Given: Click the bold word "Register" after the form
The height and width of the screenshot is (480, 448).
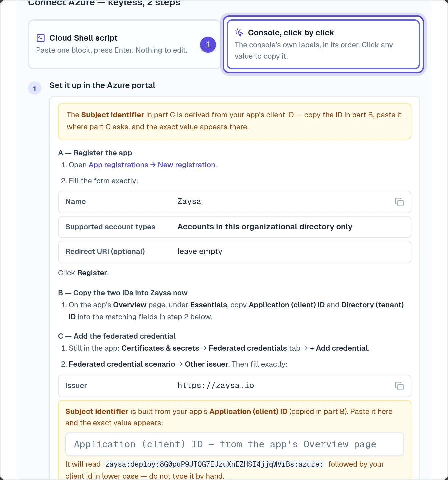Looking at the screenshot, I should click(x=92, y=273).
